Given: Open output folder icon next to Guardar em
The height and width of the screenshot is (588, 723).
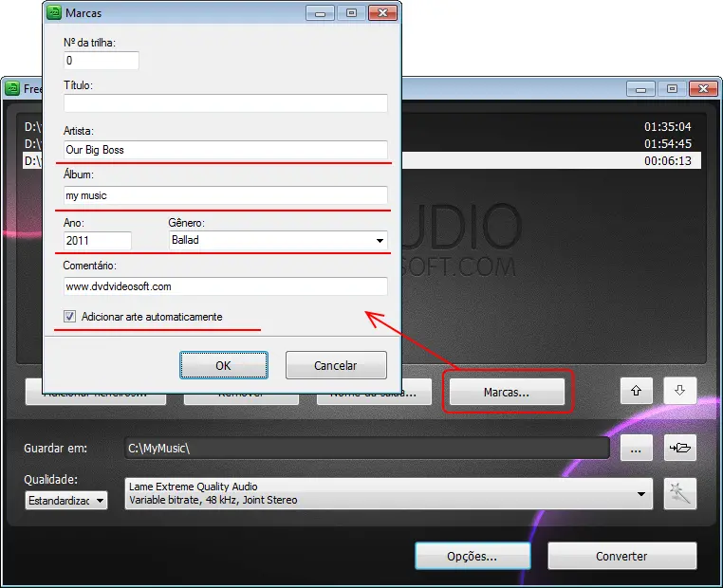Looking at the screenshot, I should pyautogui.click(x=680, y=448).
